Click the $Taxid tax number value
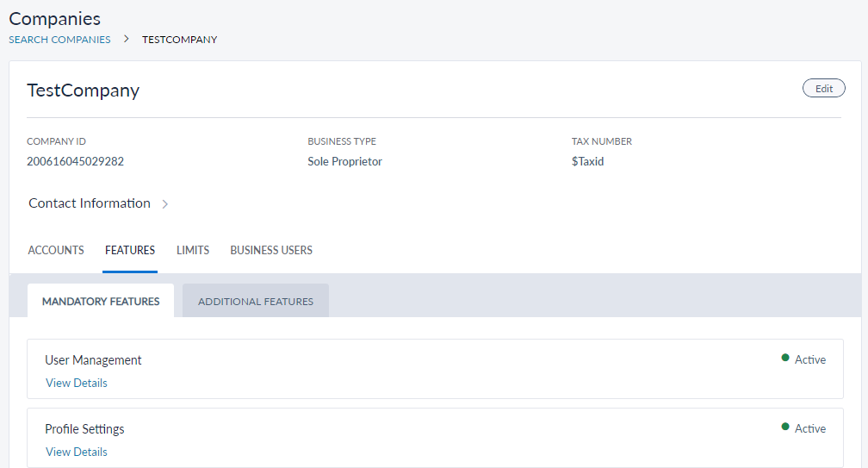The height and width of the screenshot is (468, 868). (x=587, y=161)
